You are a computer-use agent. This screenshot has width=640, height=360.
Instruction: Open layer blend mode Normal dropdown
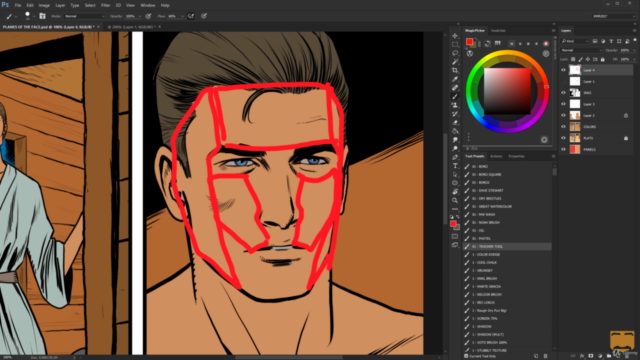point(581,50)
